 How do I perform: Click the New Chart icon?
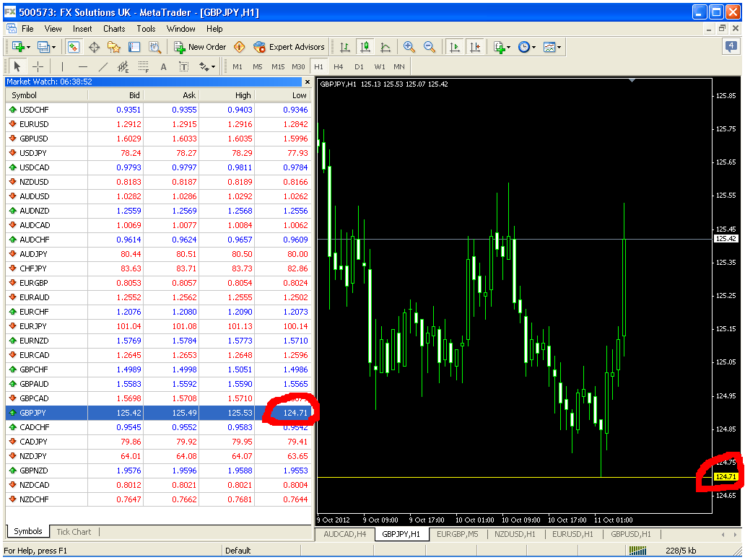click(19, 47)
